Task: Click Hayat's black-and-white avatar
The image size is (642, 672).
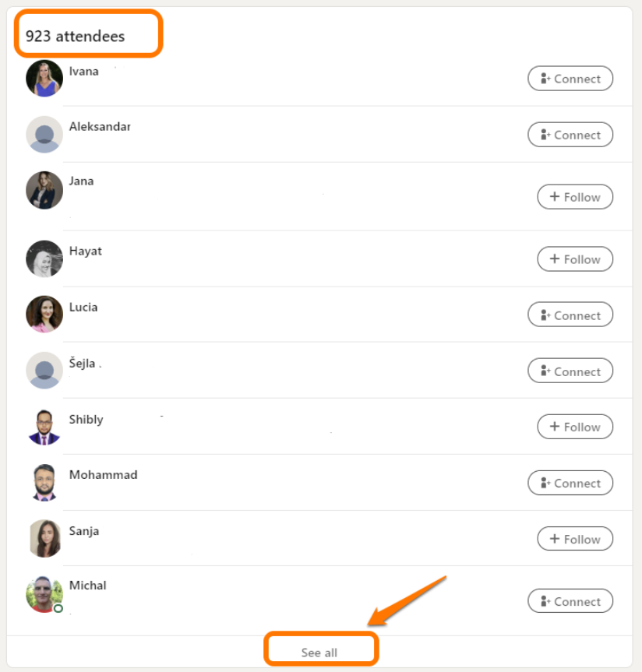Action: pyautogui.click(x=44, y=259)
